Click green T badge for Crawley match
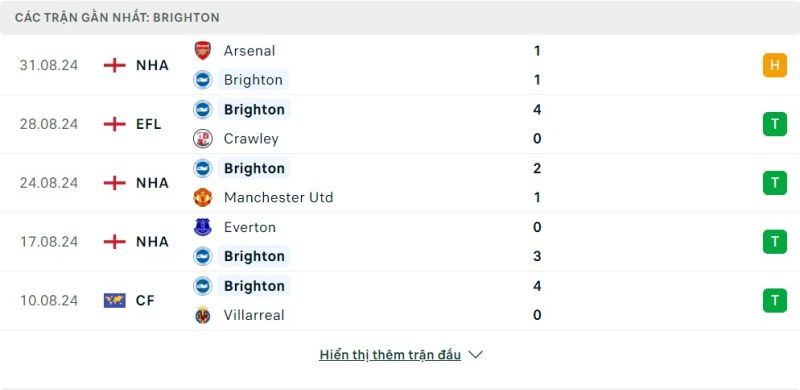Image resolution: width=800 pixels, height=390 pixels. [774, 124]
